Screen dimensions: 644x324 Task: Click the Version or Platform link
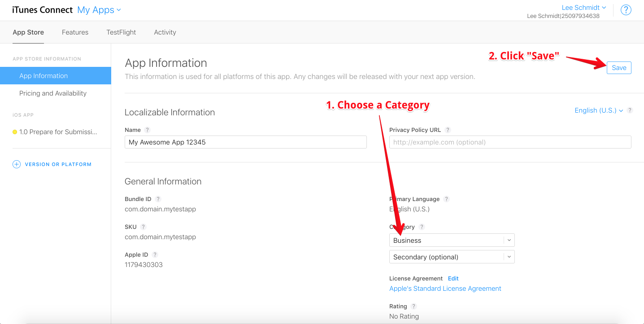pos(58,164)
